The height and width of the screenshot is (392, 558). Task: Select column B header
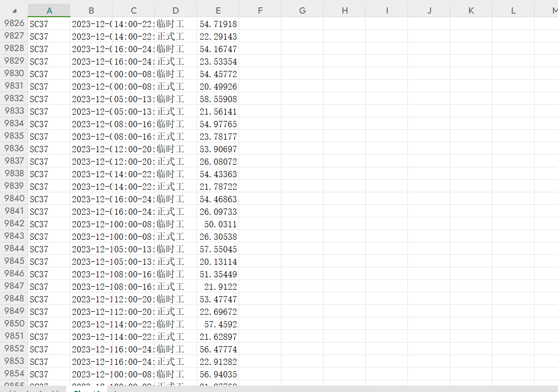(x=91, y=10)
